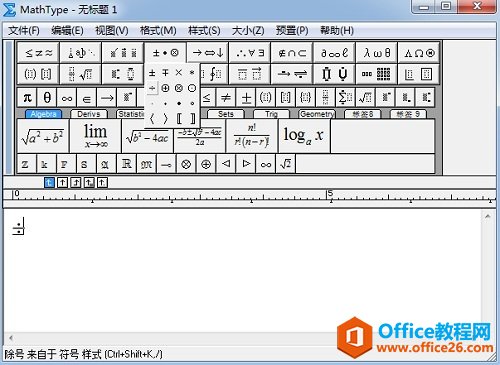The height and width of the screenshot is (365, 500).
Task: Open the labeled arrow templates palette
Action: click(x=292, y=74)
